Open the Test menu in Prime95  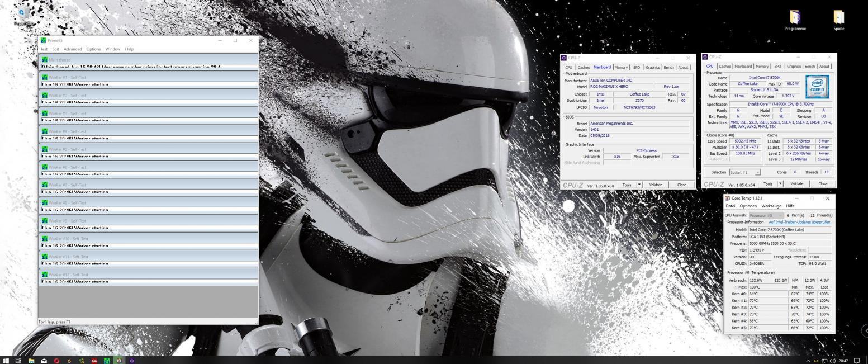tap(44, 49)
